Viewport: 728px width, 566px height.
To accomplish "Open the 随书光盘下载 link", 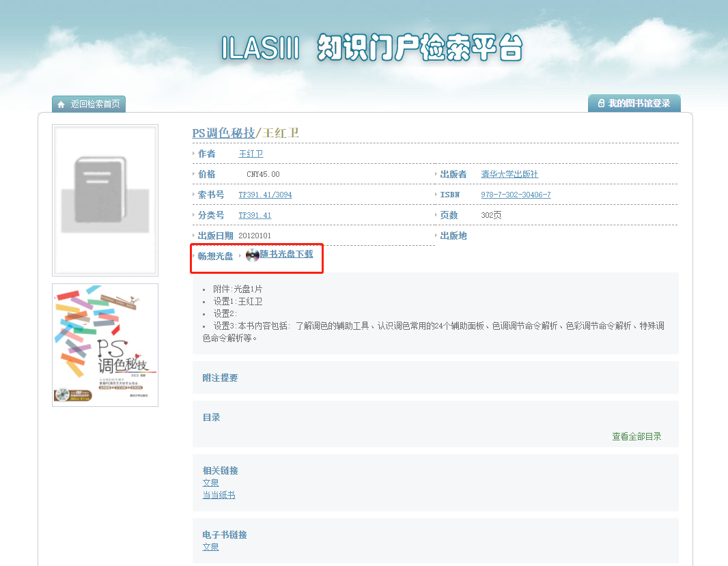I will [x=286, y=254].
